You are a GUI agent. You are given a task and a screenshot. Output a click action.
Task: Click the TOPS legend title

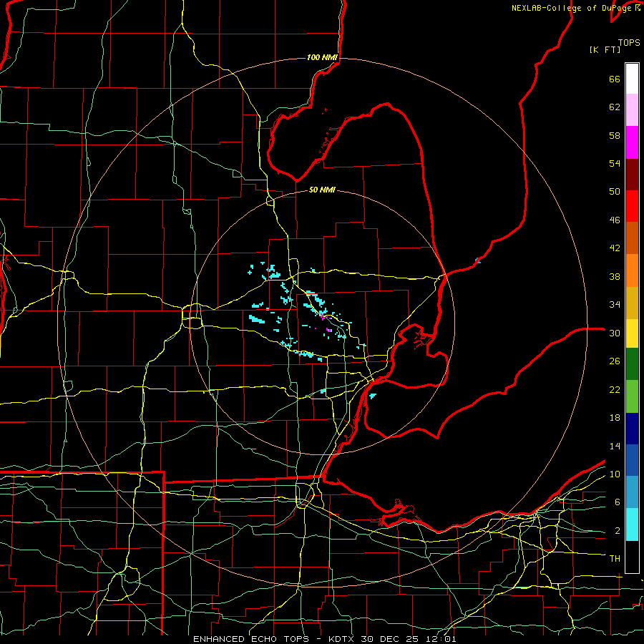(x=629, y=43)
